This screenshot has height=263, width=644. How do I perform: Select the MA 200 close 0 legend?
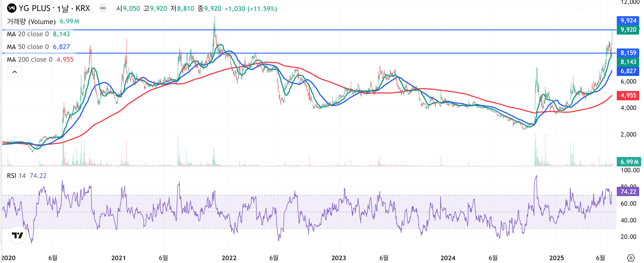pyautogui.click(x=29, y=60)
